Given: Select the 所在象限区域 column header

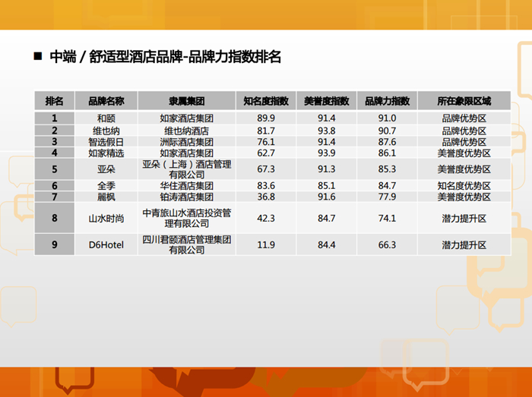Looking at the screenshot, I should [464, 101].
